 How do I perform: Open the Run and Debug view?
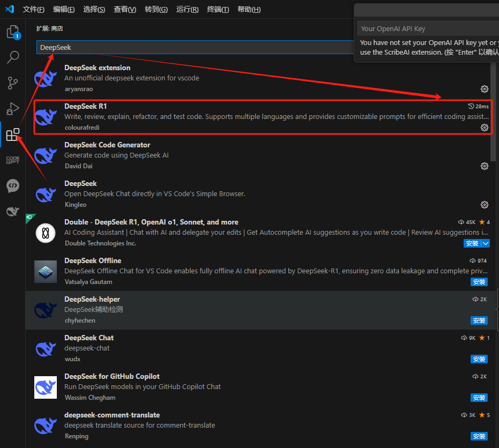[13, 109]
